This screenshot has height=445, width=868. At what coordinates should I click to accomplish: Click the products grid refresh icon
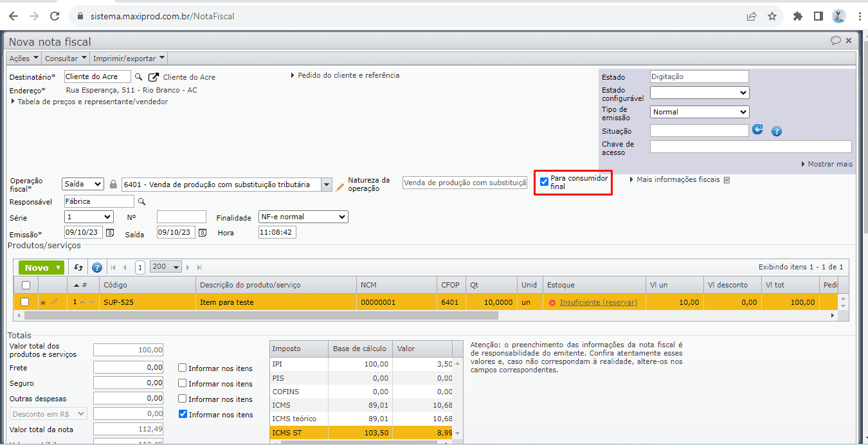[x=78, y=268]
